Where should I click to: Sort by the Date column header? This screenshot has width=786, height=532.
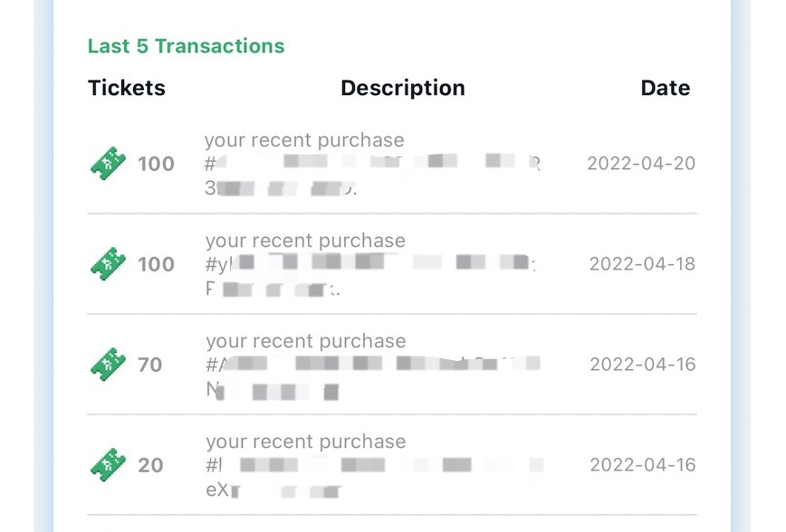(x=665, y=88)
